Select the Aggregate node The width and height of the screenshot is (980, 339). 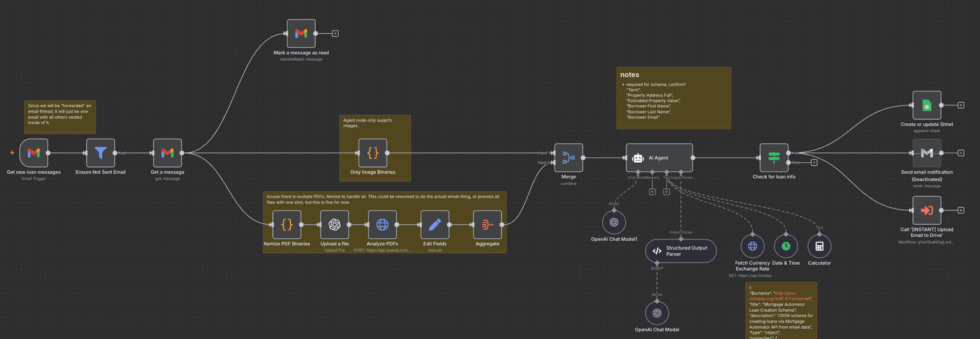487,225
